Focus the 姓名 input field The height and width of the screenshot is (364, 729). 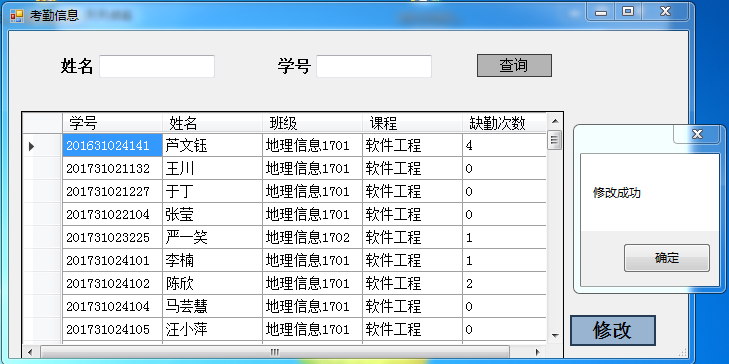coord(157,66)
